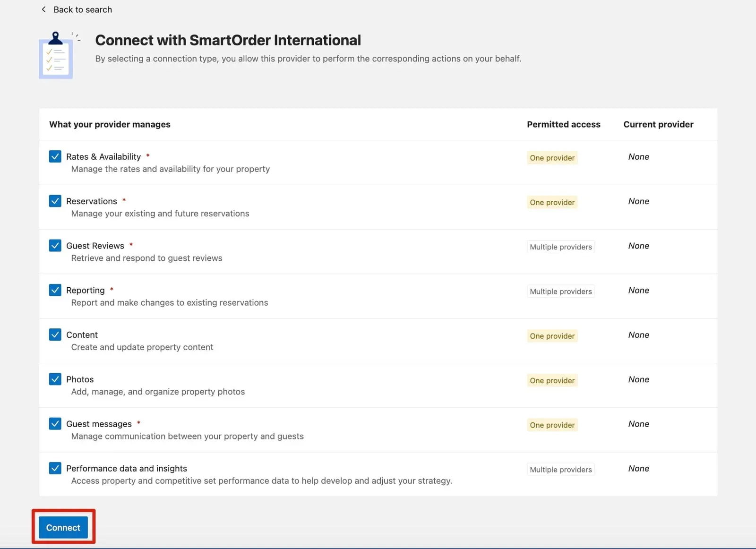Uncheck the Guest messages permission
This screenshot has height=549, width=756.
pyautogui.click(x=55, y=423)
